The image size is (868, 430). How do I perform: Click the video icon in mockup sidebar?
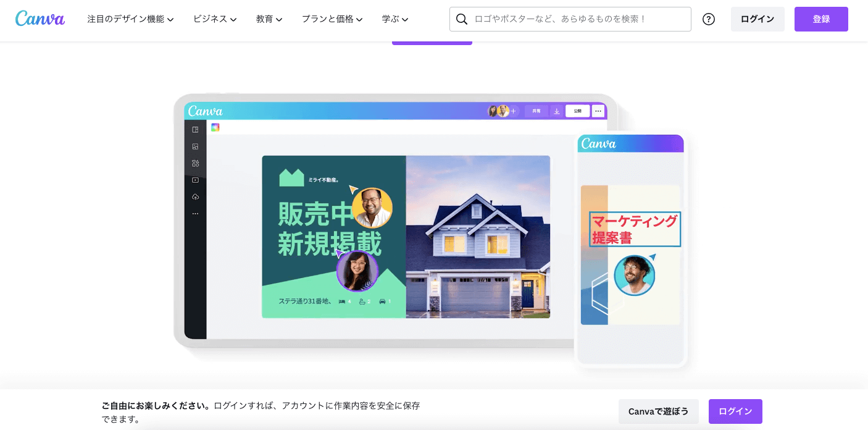pos(195,180)
